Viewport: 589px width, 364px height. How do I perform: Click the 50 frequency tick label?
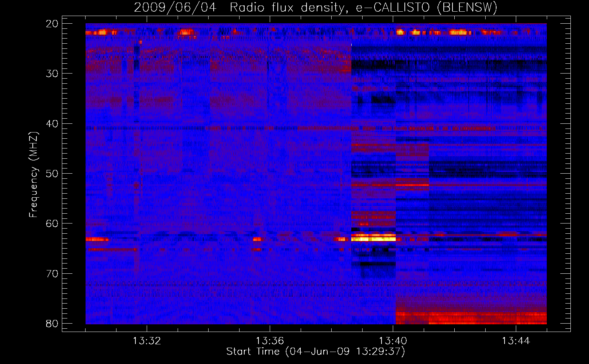click(x=52, y=174)
